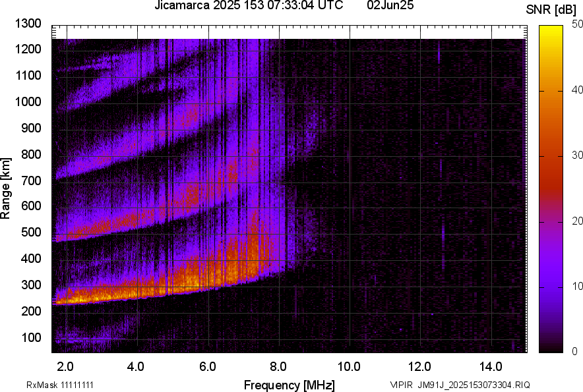Screen dimensions: 583x392
Task: Click the range tick label '500'
Action: click(x=31, y=232)
